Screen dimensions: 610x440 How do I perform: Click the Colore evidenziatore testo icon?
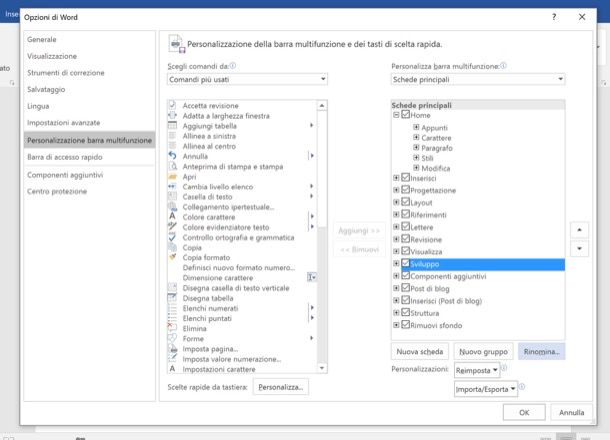click(172, 227)
